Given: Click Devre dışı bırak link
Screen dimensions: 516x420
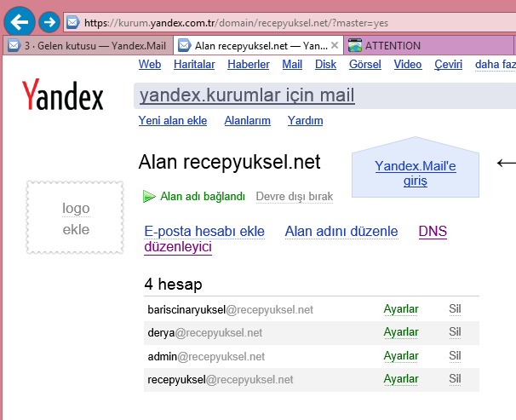Looking at the screenshot, I should tap(295, 197).
